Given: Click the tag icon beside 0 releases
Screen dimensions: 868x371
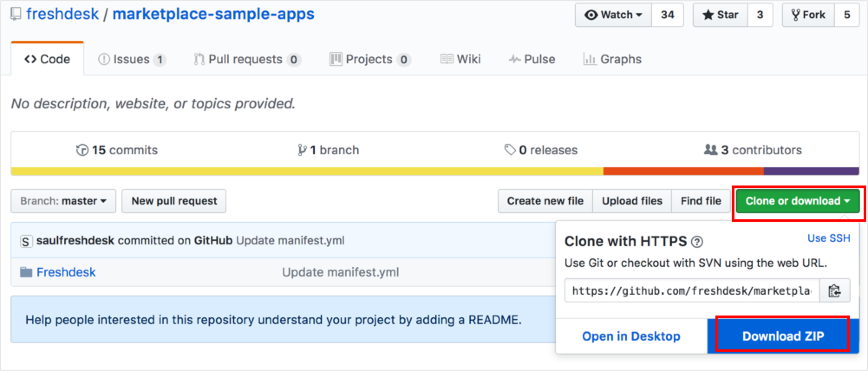Looking at the screenshot, I should (510, 150).
